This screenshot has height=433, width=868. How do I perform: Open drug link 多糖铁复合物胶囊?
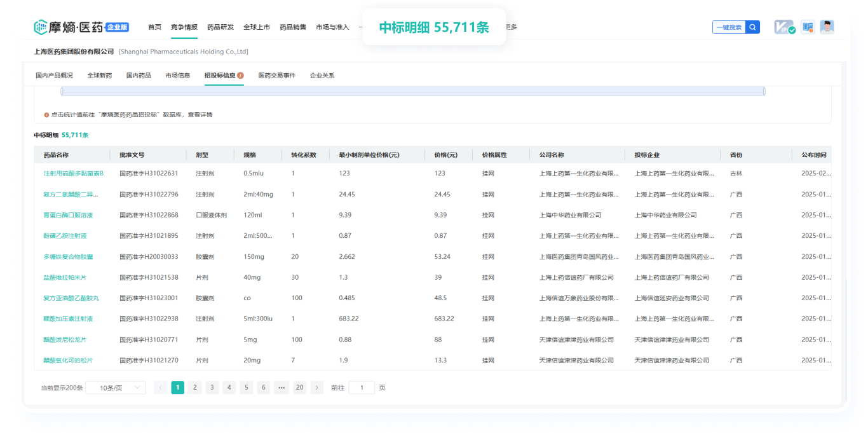coord(68,256)
